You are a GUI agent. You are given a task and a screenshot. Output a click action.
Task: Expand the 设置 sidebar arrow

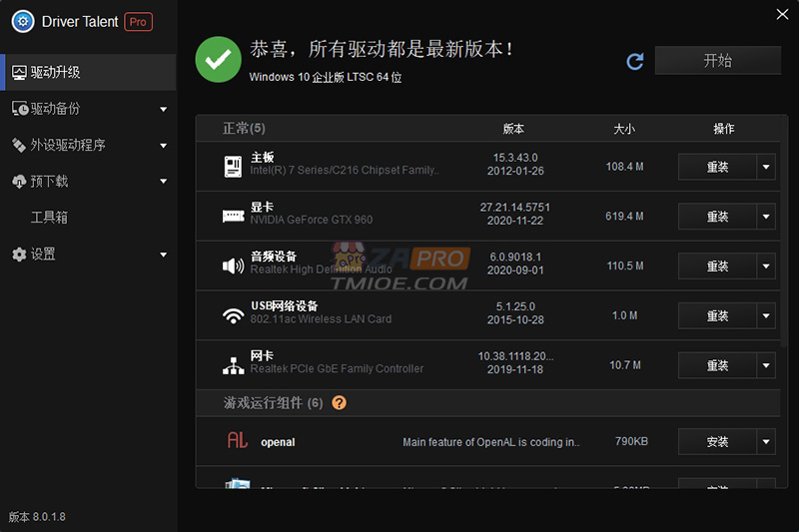pyautogui.click(x=164, y=255)
